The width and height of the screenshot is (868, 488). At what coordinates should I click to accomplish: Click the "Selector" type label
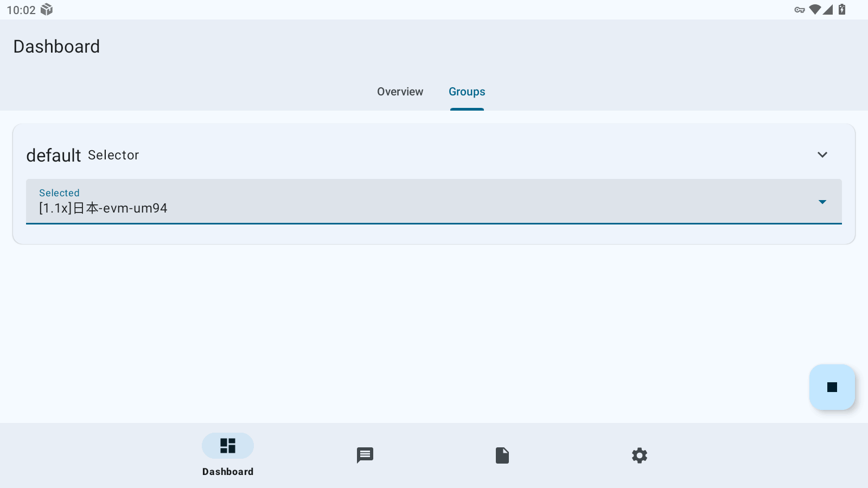click(113, 155)
